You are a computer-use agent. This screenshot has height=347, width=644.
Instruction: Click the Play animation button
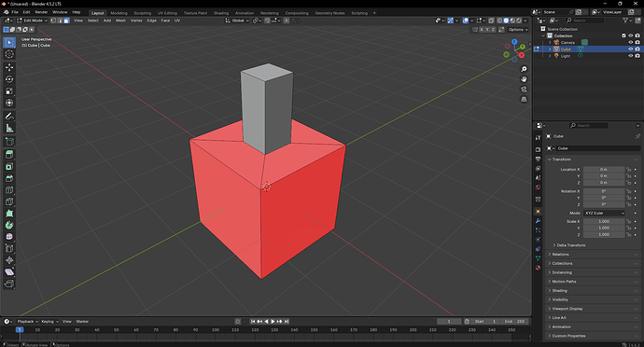(273, 322)
